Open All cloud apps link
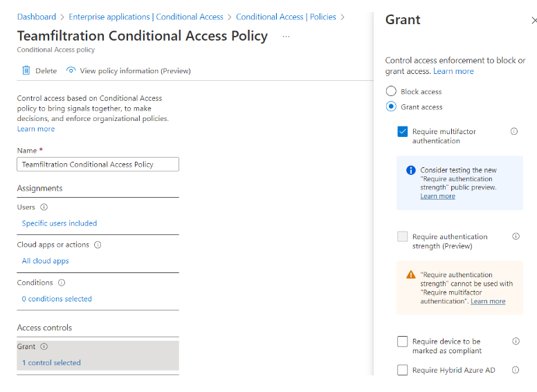This screenshot has width=537, height=392. click(46, 261)
